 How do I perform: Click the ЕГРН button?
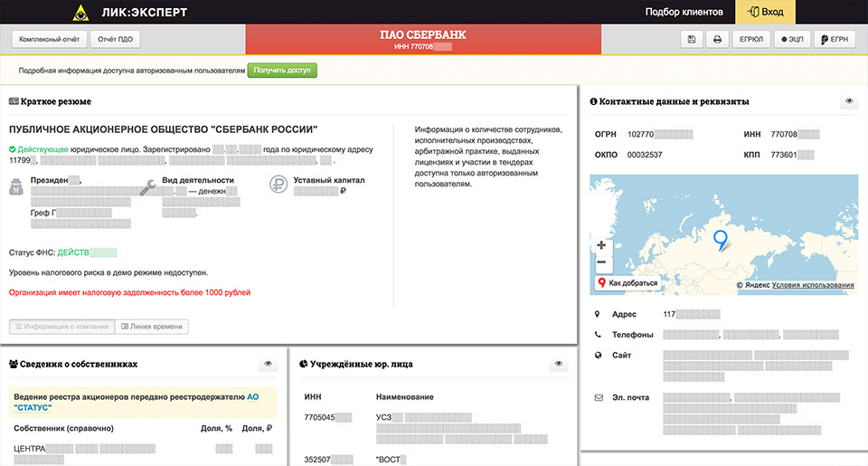click(835, 39)
